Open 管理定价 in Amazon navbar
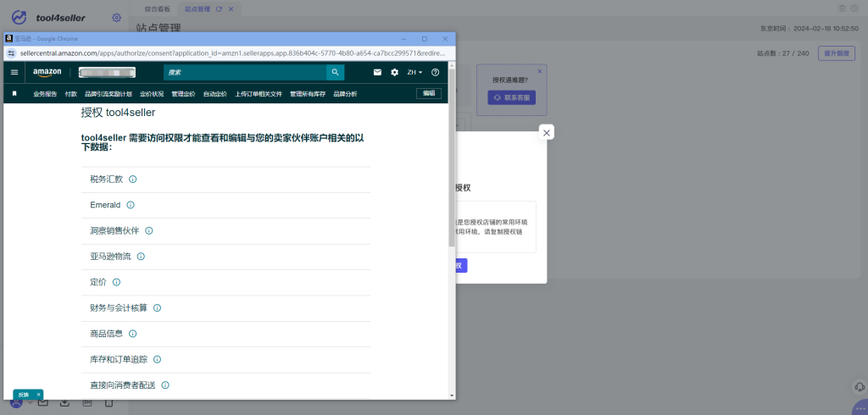This screenshot has width=868, height=415. pos(183,94)
